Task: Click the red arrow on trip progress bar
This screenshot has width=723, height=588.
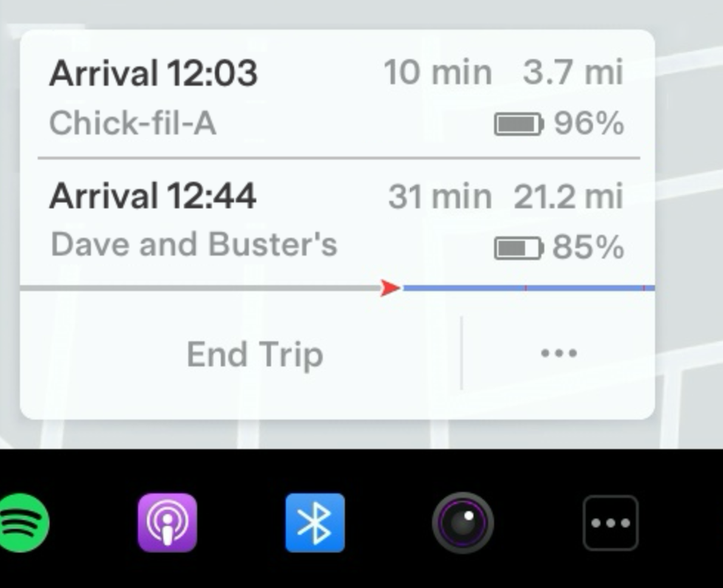Action: [390, 288]
